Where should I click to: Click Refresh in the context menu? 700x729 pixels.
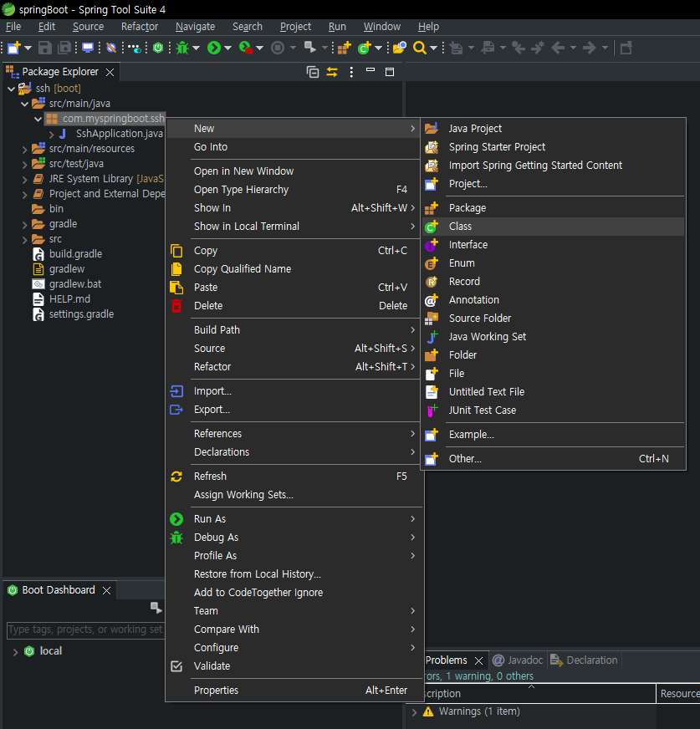pos(294,476)
